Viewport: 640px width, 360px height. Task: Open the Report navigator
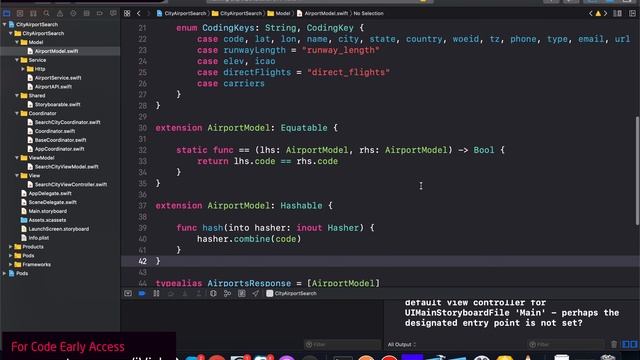point(113,13)
